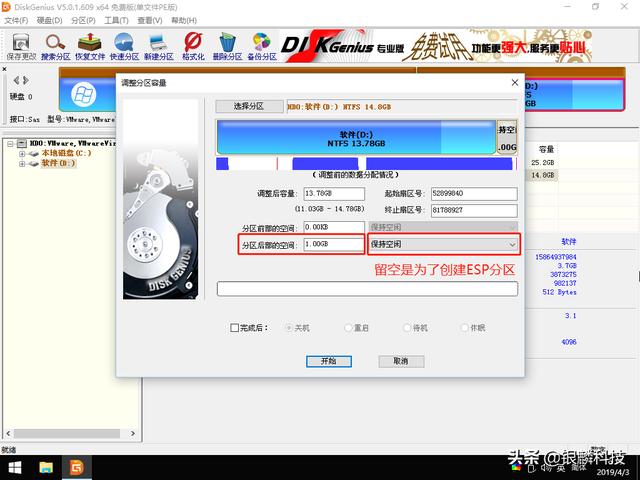Expand the 软件 (D:) tree node
This screenshot has height=480, width=640.
[x=22, y=164]
